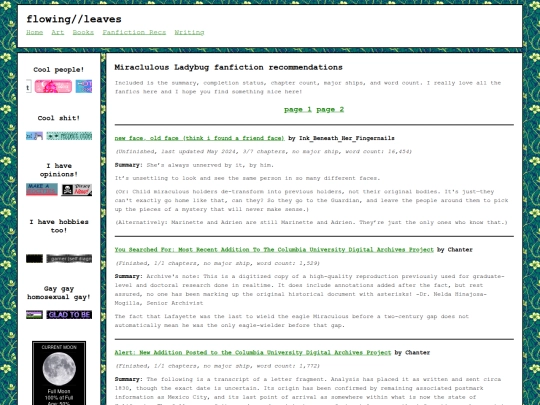Image resolution: width=540 pixels, height=405 pixels.
Task: Open 'Alert: New Addition Posted' fanfic link
Action: pos(253,352)
